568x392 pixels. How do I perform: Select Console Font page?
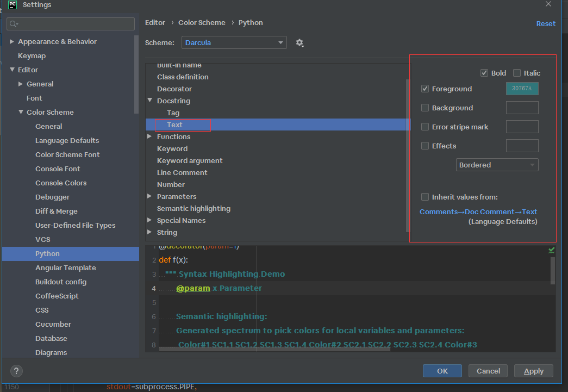[58, 169]
